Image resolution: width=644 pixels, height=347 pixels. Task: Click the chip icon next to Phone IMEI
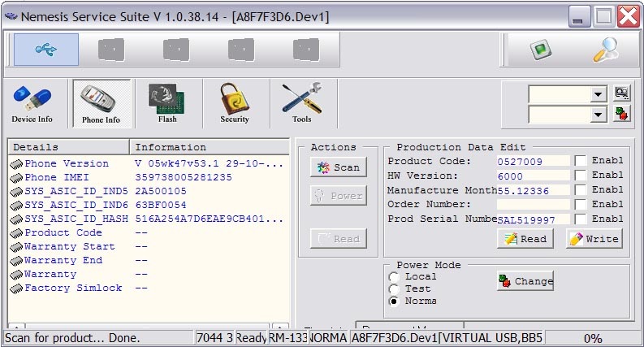pyautogui.click(x=16, y=178)
